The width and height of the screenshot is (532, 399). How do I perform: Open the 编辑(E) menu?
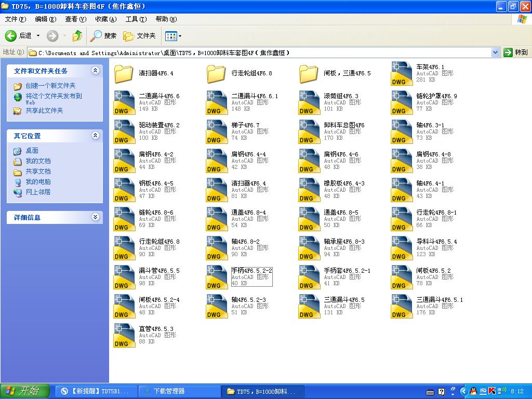click(46, 19)
